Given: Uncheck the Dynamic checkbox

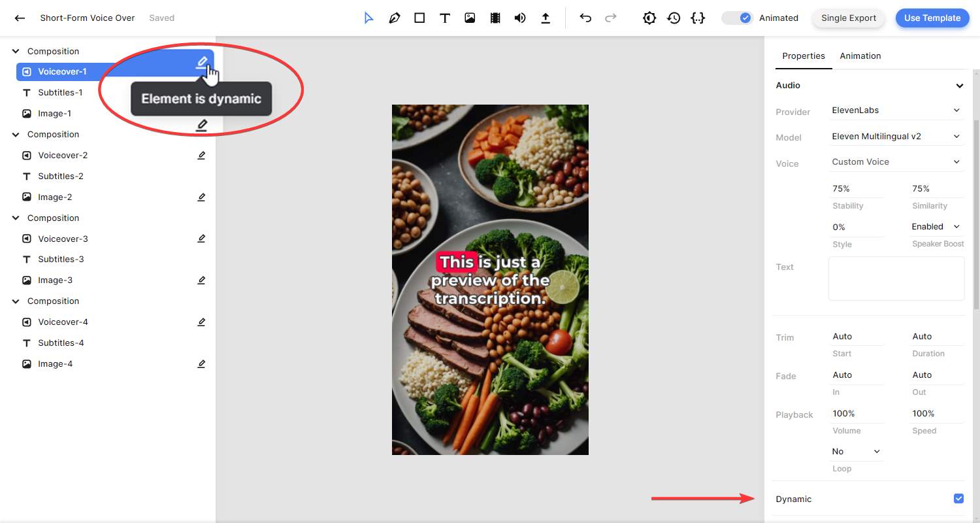Looking at the screenshot, I should (958, 499).
